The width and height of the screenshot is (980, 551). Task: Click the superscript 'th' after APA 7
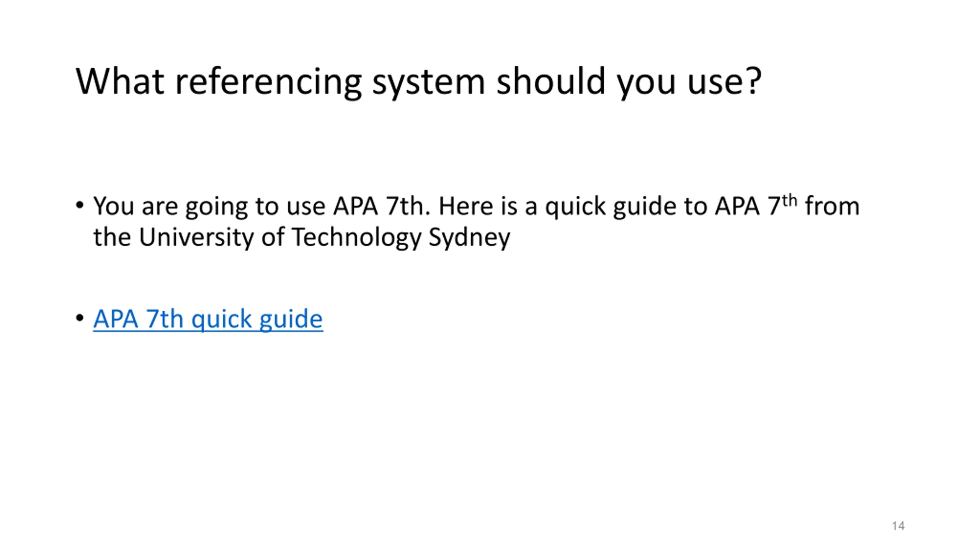(x=790, y=201)
